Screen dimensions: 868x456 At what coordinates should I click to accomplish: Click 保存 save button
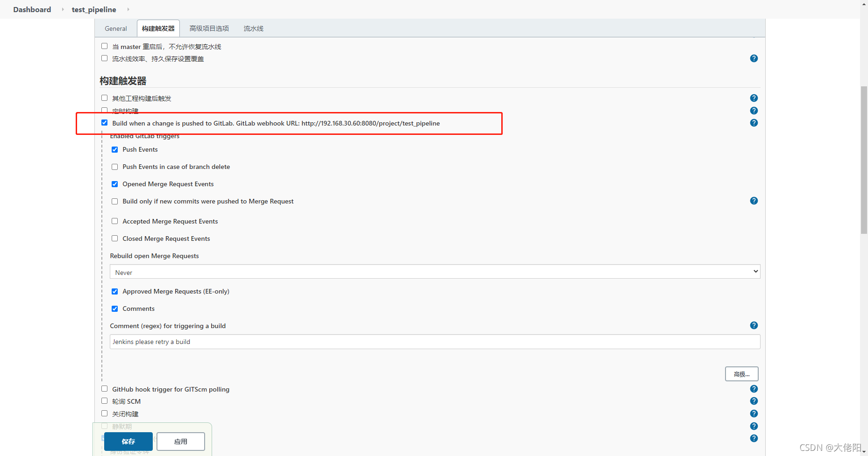pos(128,442)
